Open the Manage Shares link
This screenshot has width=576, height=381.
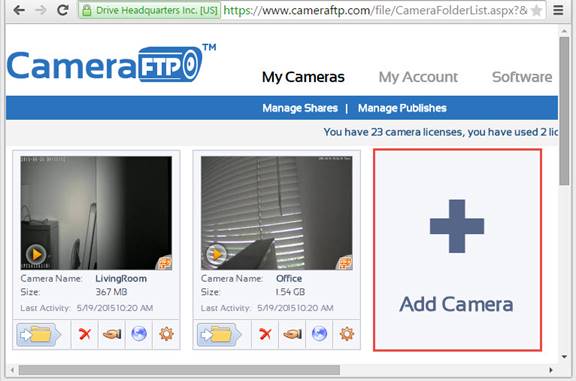click(300, 108)
